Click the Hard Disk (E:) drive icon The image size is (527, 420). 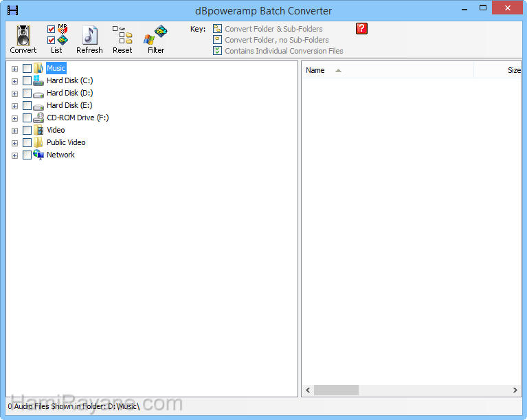pos(38,107)
